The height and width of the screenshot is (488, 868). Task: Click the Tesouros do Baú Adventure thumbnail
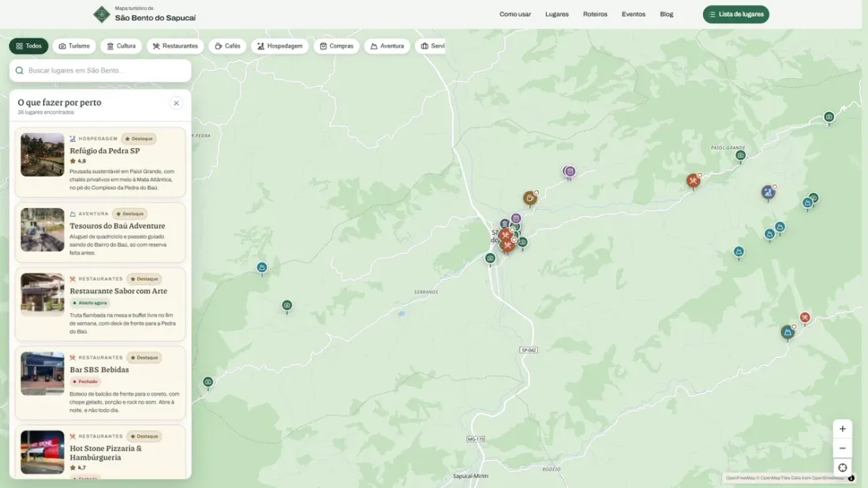pyautogui.click(x=43, y=229)
